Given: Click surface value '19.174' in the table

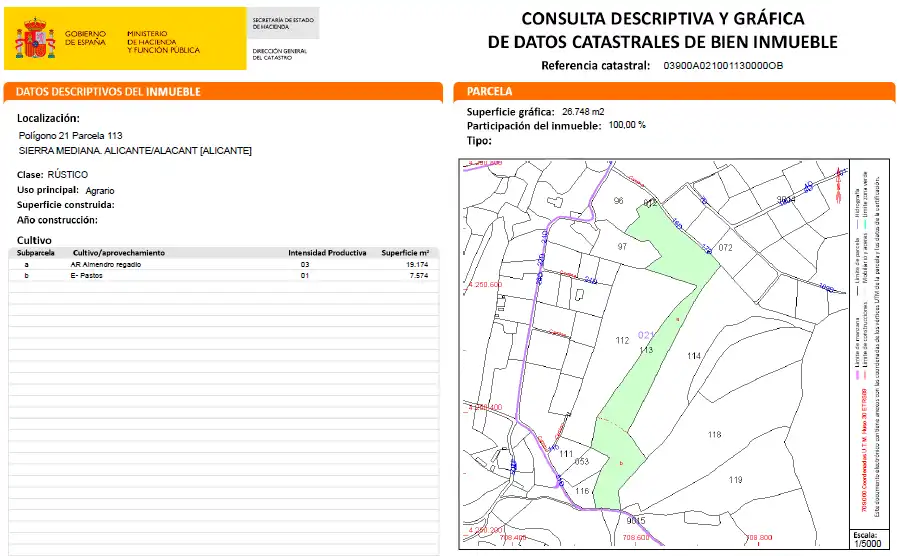Looking at the screenshot, I should click(417, 265).
